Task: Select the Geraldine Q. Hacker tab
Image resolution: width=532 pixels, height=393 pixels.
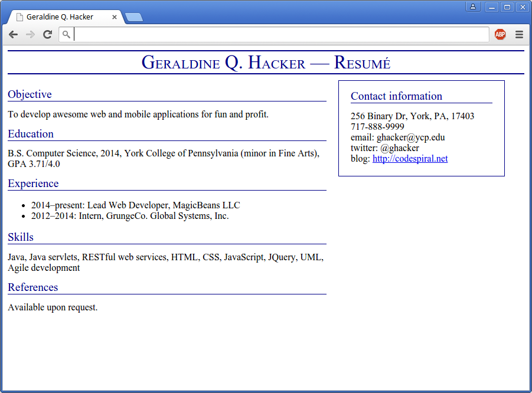Action: point(60,17)
